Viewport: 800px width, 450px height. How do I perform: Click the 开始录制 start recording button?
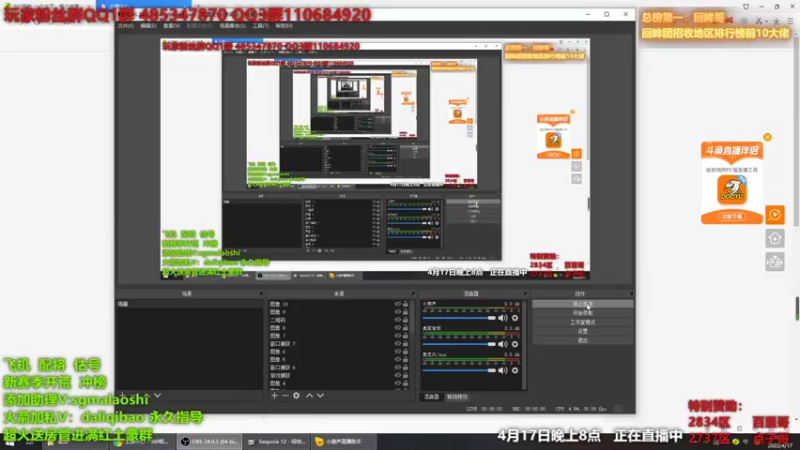(x=583, y=313)
